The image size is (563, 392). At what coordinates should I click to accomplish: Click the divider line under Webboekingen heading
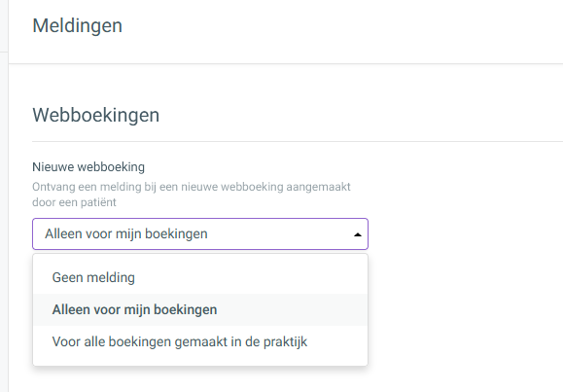click(x=298, y=142)
